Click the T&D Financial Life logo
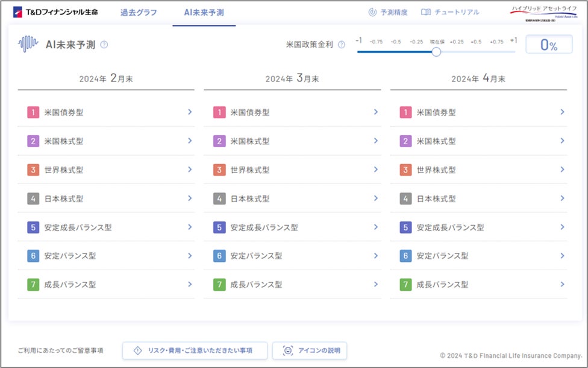This screenshot has height=368, width=588. click(x=55, y=12)
